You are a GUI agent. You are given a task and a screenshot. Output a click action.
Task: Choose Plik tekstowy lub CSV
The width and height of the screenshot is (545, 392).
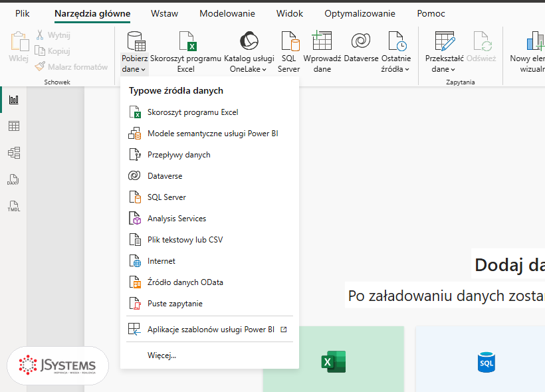(209, 240)
